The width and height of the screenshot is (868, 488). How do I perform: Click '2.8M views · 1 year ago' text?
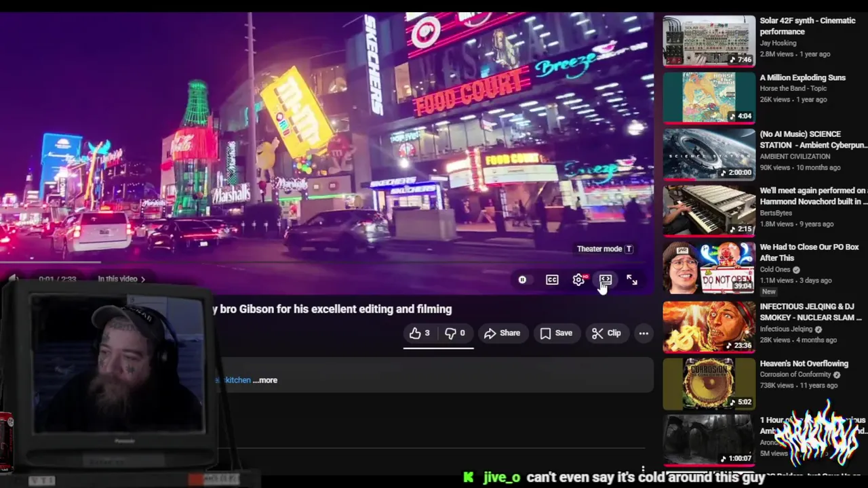pos(795,54)
